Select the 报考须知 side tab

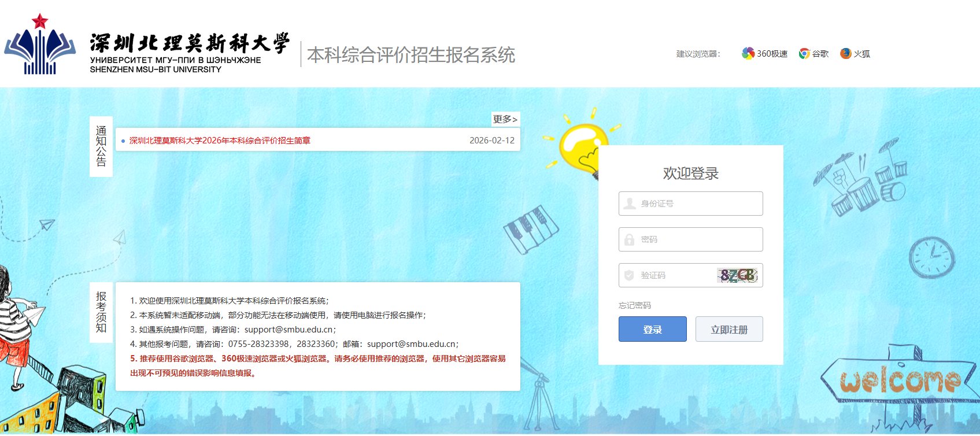coord(101,312)
